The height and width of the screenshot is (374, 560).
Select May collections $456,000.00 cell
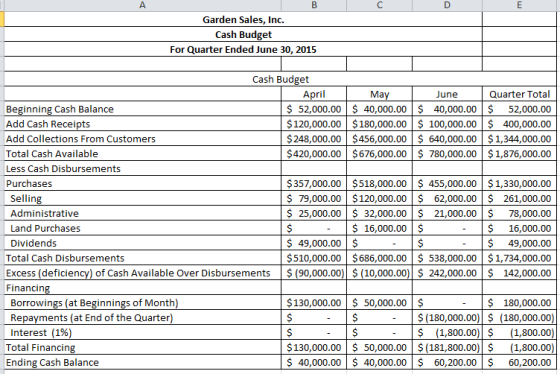click(379, 139)
